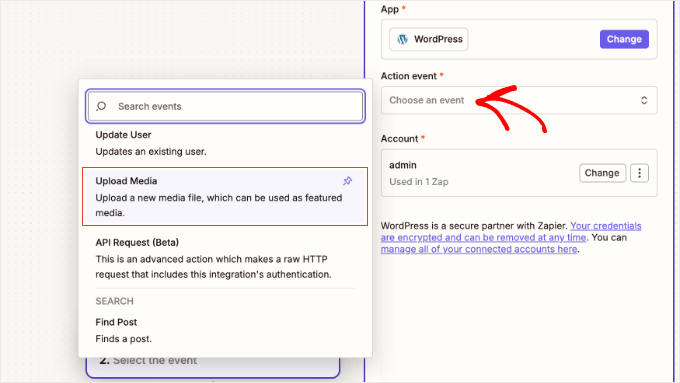Click the admin account name text
The width and height of the screenshot is (680, 383).
[403, 165]
